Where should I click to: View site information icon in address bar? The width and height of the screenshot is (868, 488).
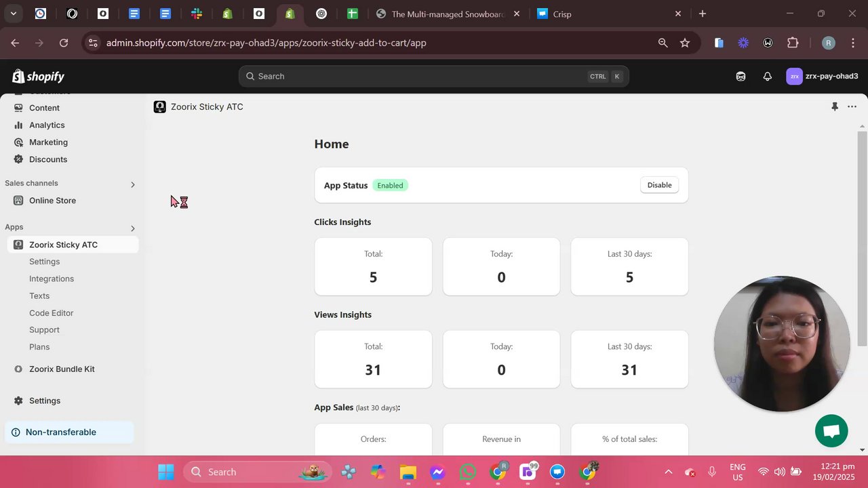(x=93, y=43)
